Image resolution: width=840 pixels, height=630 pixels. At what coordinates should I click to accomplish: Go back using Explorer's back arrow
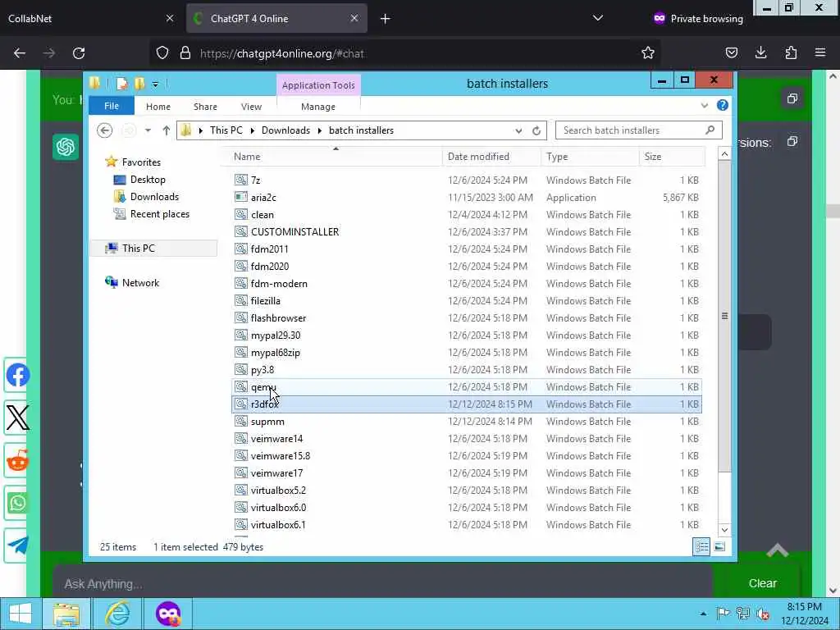pyautogui.click(x=104, y=130)
